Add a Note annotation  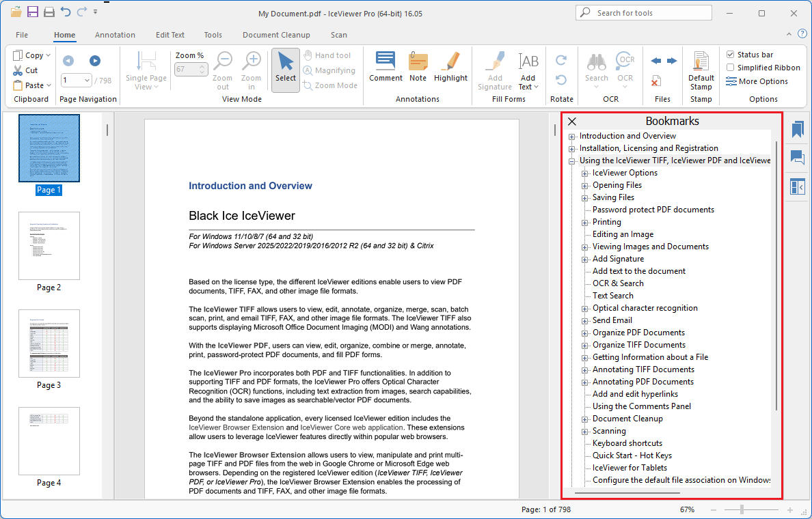tap(418, 67)
